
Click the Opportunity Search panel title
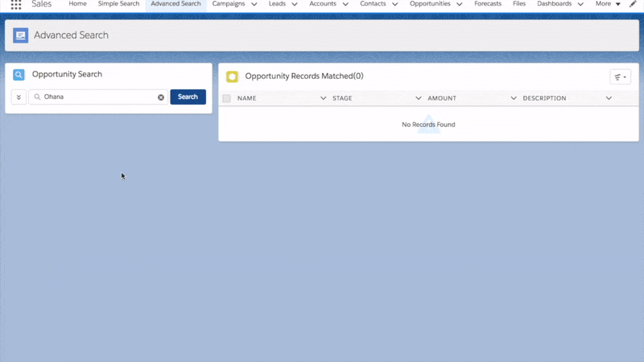67,74
